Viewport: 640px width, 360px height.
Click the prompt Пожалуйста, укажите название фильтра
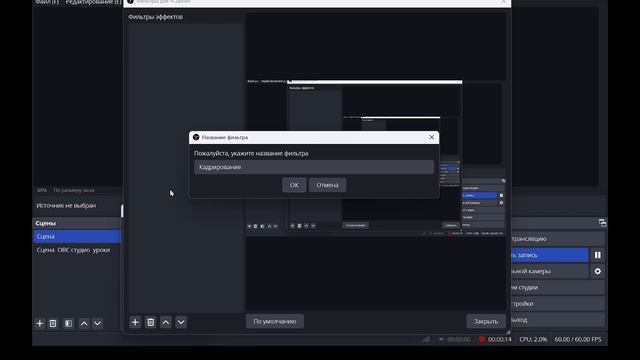point(251,153)
